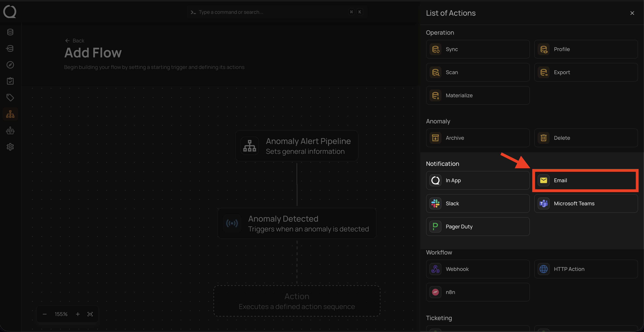Select the Scan operation

478,72
